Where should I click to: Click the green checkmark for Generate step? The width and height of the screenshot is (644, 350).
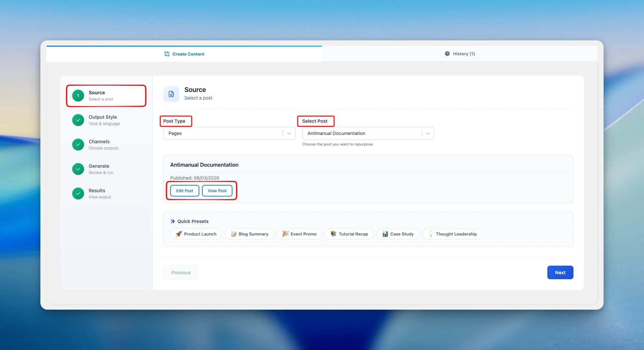tap(78, 169)
